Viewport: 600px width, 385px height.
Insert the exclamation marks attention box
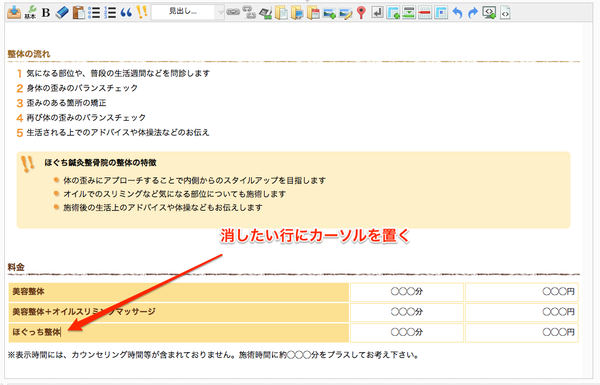(x=142, y=13)
